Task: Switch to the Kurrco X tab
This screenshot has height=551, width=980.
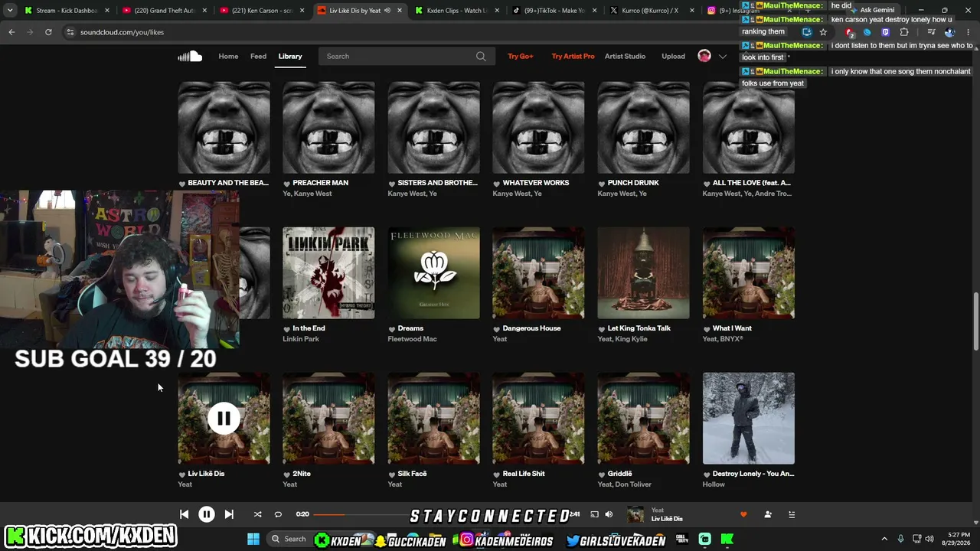Action: click(x=649, y=11)
